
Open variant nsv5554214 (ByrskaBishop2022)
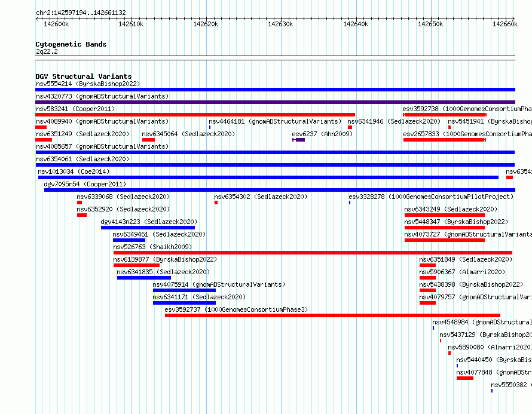(88, 84)
